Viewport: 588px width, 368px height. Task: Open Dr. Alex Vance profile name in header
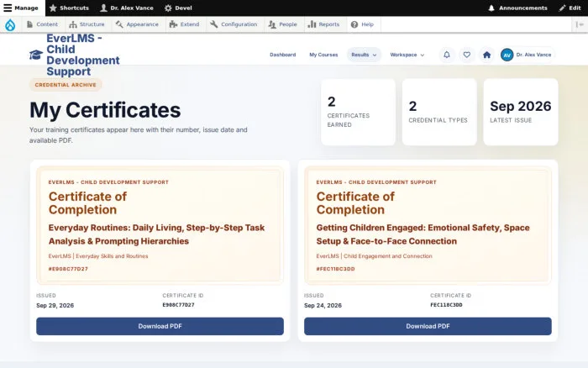(533, 55)
